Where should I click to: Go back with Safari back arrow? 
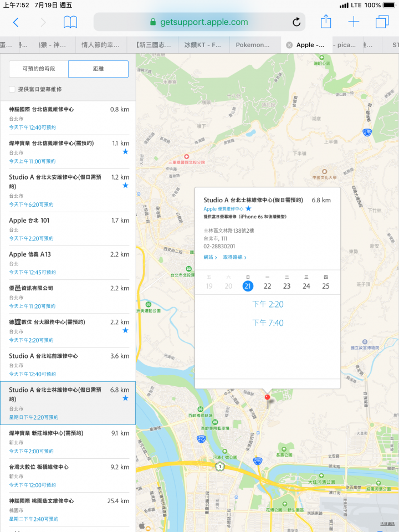[16, 22]
